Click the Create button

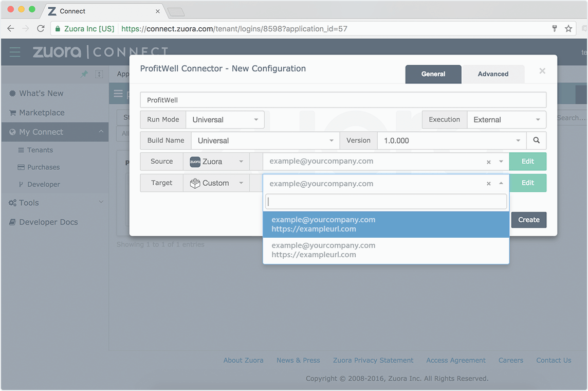529,220
